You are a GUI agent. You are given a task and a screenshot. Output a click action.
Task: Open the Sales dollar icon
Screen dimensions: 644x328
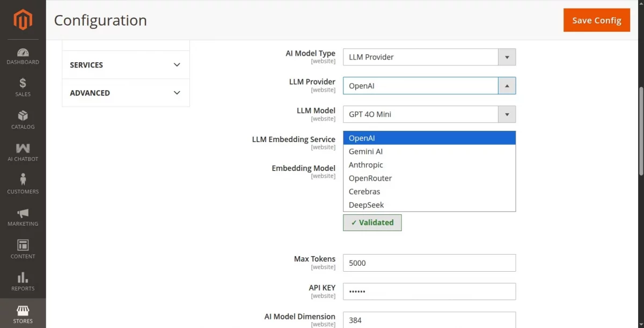[x=23, y=84]
